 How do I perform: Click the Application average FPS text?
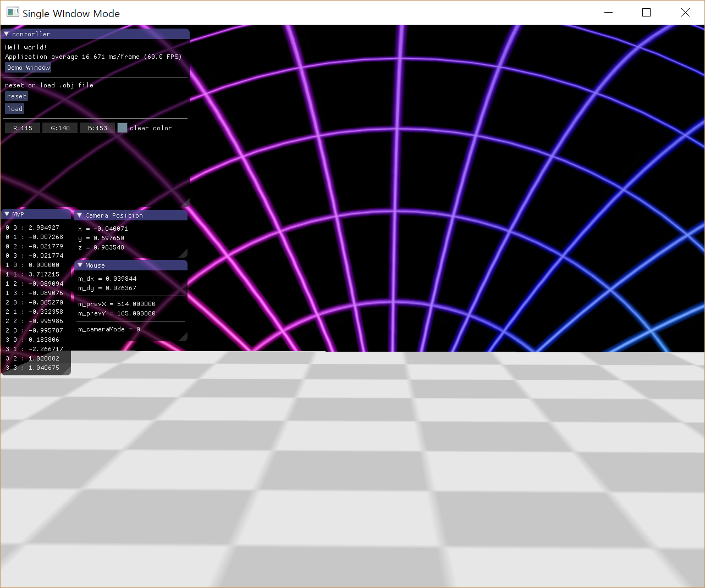click(93, 57)
